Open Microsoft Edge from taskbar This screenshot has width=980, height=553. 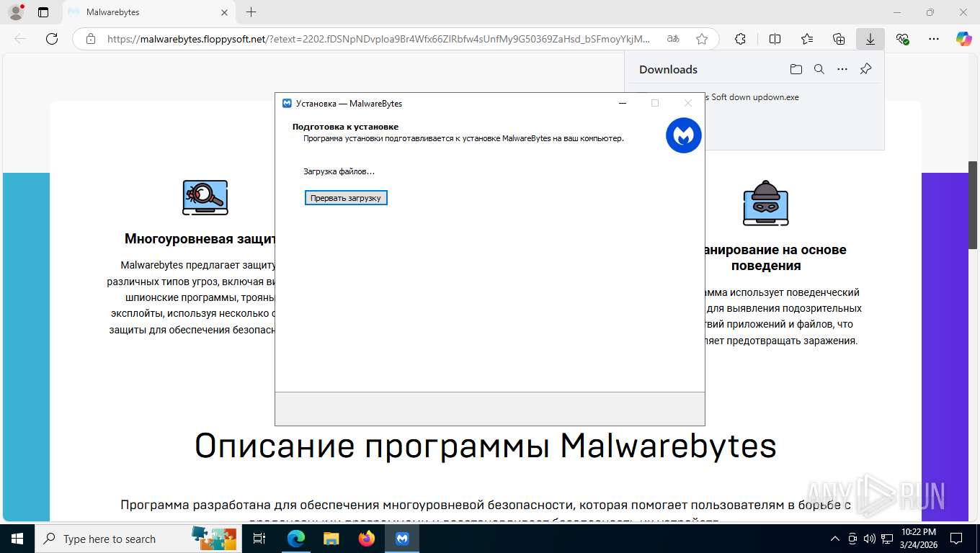point(295,539)
